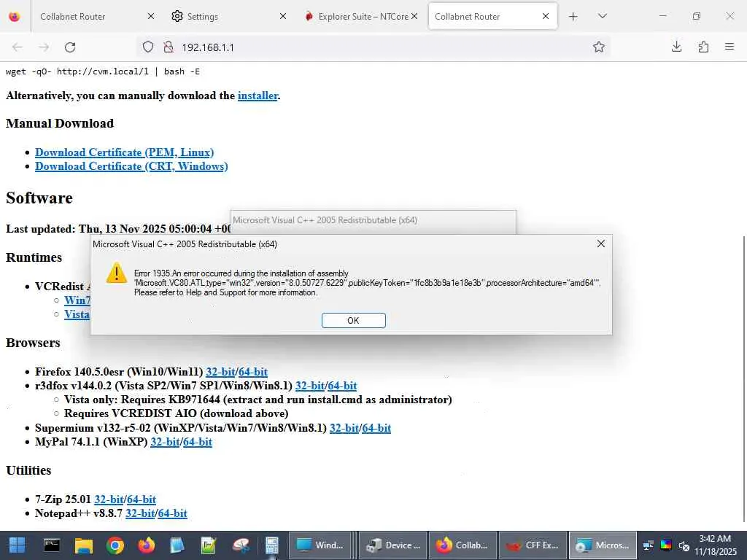Switch to the Collab... Firefox taskbar window

pyautogui.click(x=462, y=545)
